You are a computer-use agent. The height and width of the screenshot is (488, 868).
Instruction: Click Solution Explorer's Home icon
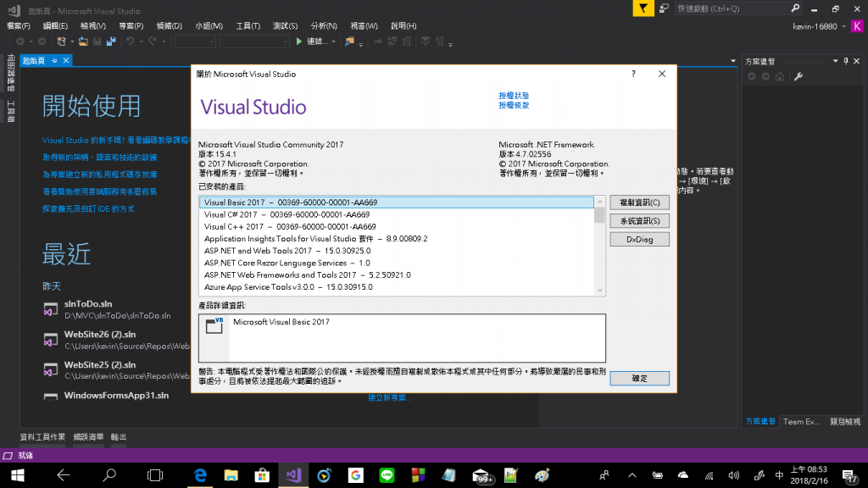780,76
